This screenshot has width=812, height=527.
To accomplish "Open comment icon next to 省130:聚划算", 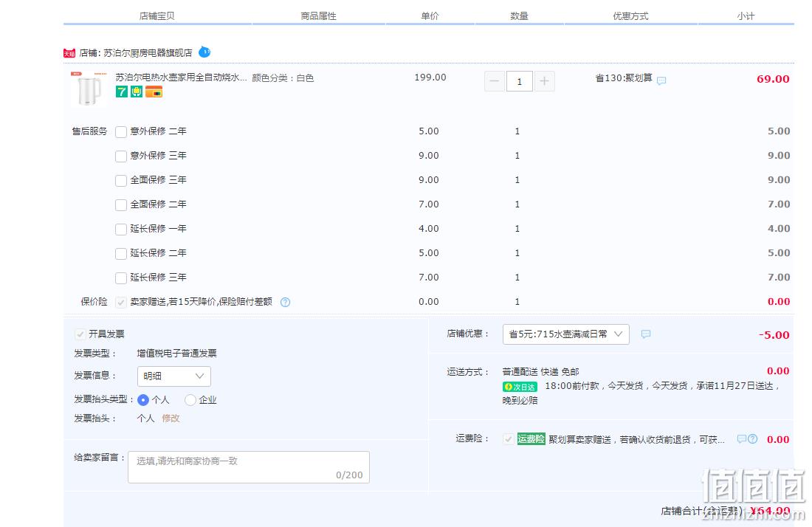I will click(661, 80).
